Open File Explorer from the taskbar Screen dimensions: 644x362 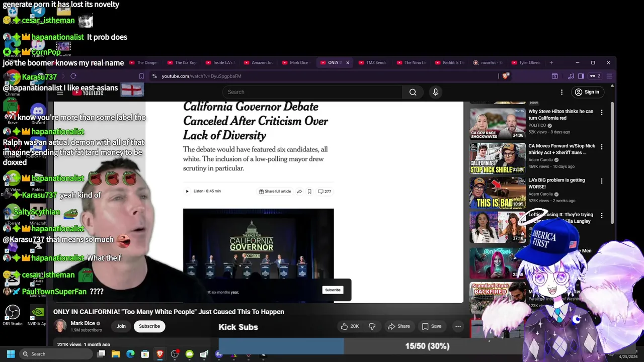click(116, 354)
